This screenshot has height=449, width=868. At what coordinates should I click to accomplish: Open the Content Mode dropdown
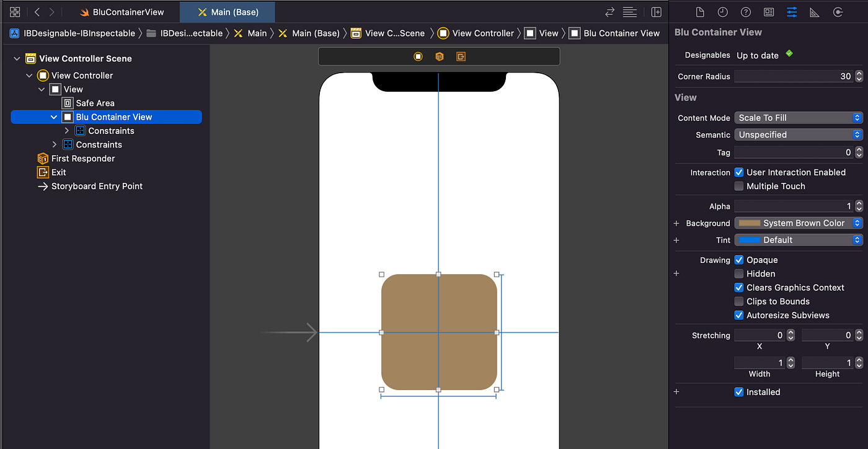point(798,117)
